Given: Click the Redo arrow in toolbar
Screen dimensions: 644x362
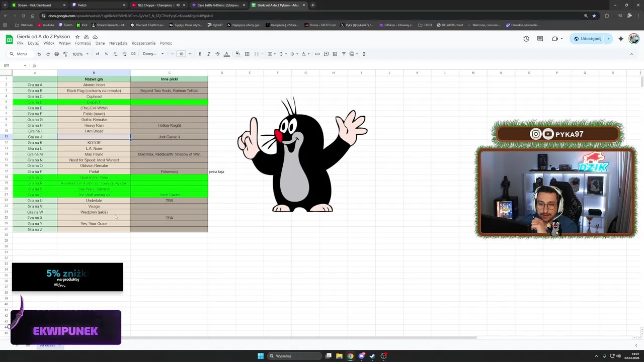Looking at the screenshot, I should click(x=48, y=54).
